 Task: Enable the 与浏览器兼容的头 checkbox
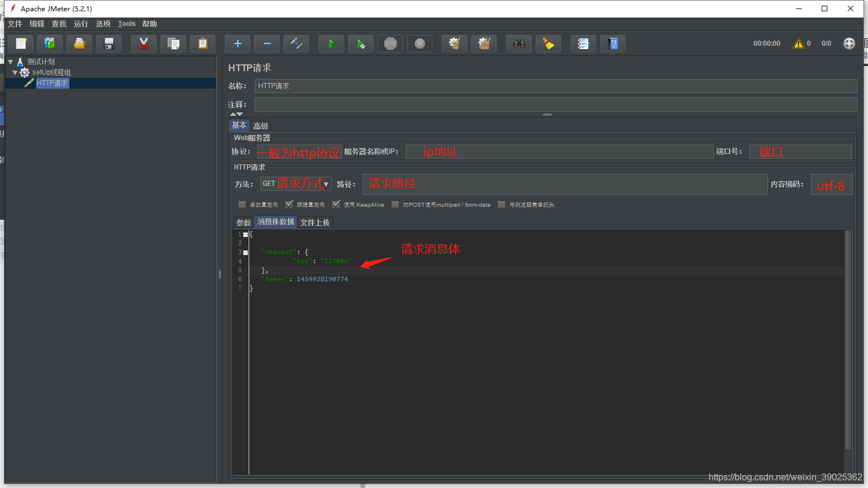pyautogui.click(x=501, y=204)
